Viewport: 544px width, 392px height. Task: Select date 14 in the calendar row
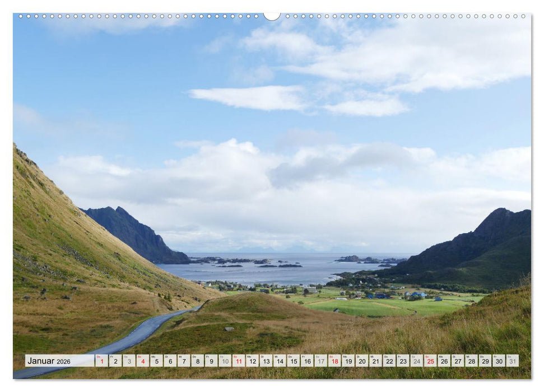279,361
